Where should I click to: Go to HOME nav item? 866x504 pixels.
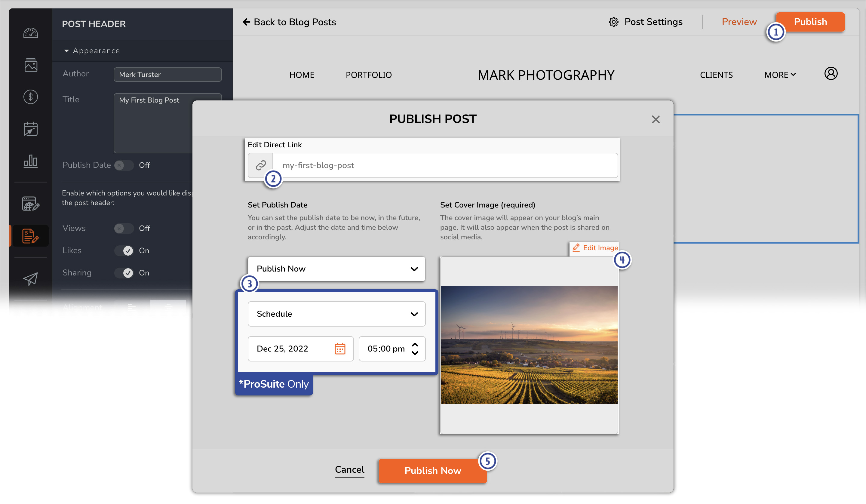302,75
